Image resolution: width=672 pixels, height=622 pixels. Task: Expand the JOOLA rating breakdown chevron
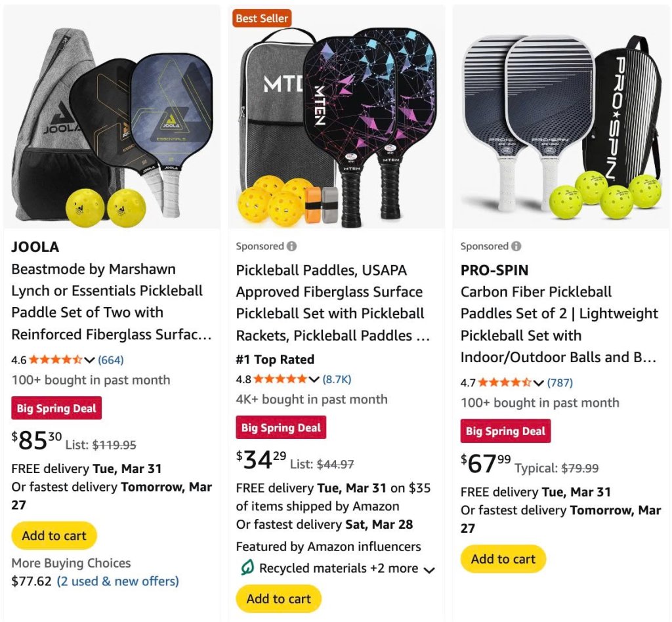[x=89, y=360]
